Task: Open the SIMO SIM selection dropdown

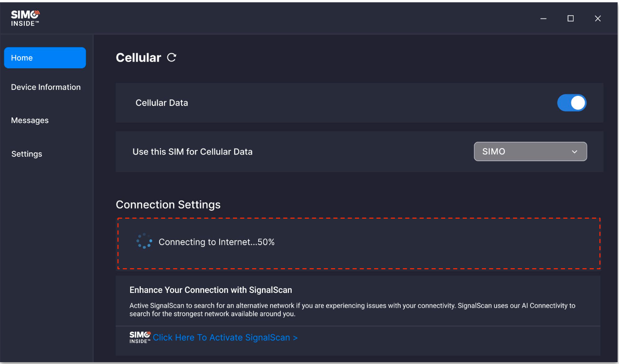Action: 530,152
